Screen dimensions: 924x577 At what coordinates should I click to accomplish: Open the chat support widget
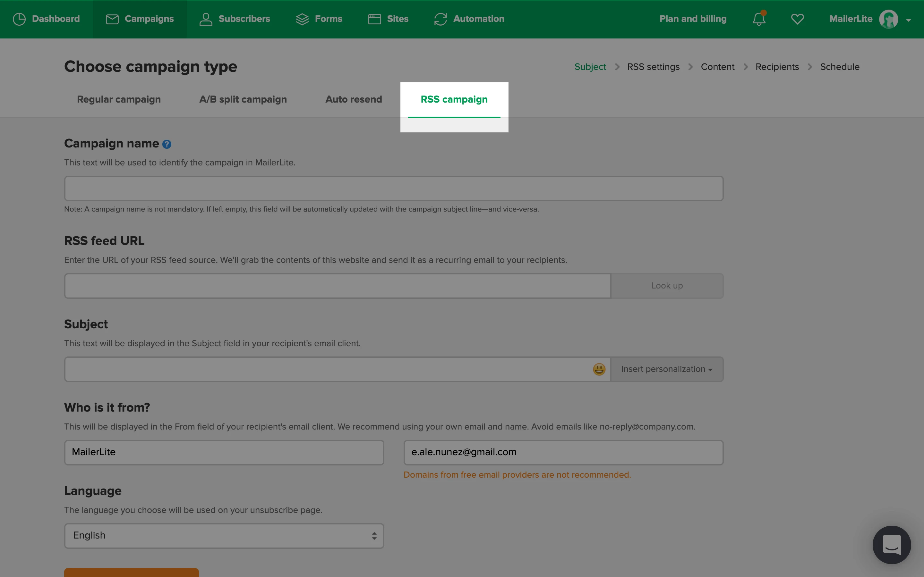(x=892, y=545)
